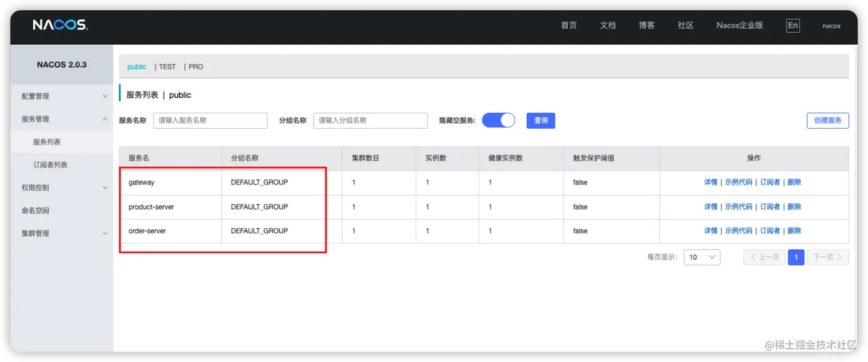This screenshot has height=362, width=868.
Task: Expand the 配置管理 menu chevron
Action: pyautogui.click(x=105, y=97)
